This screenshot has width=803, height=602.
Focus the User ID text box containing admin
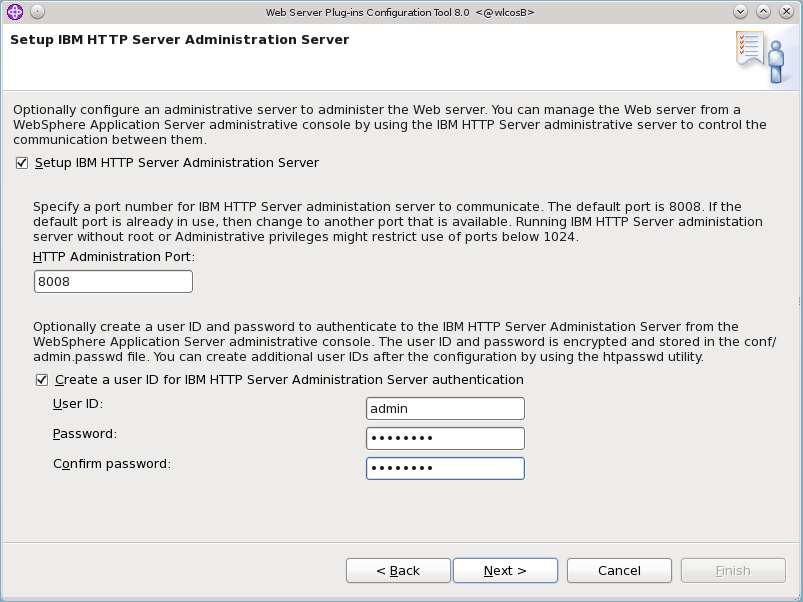pos(445,408)
